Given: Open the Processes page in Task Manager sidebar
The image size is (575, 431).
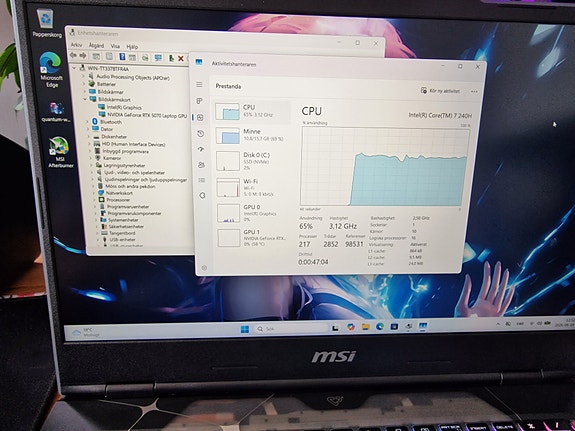Looking at the screenshot, I should [199, 101].
